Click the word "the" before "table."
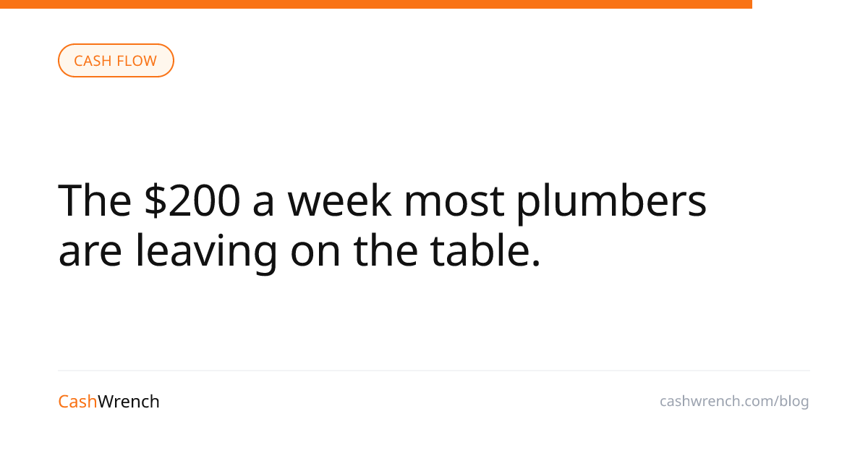The image size is (868, 456). 386,251
